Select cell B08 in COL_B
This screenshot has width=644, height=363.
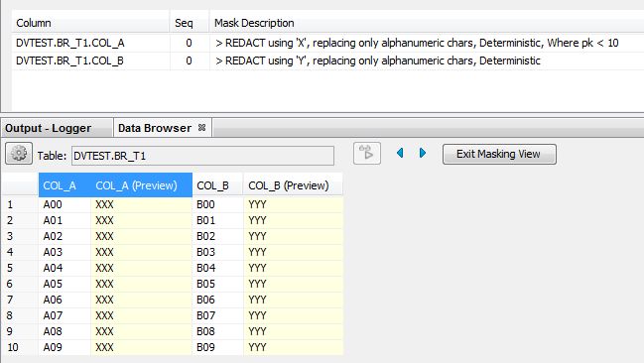(217, 331)
